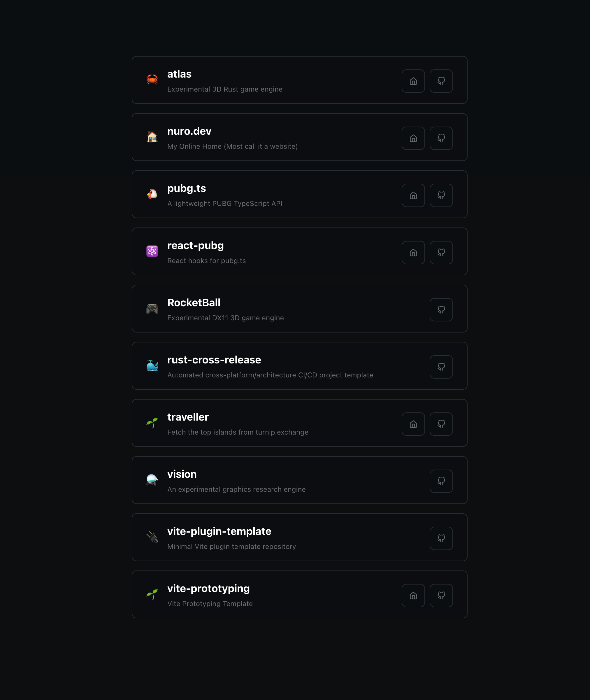Open the vision GitHub repository icon
Viewport: 590px width, 700px height.
tap(441, 481)
